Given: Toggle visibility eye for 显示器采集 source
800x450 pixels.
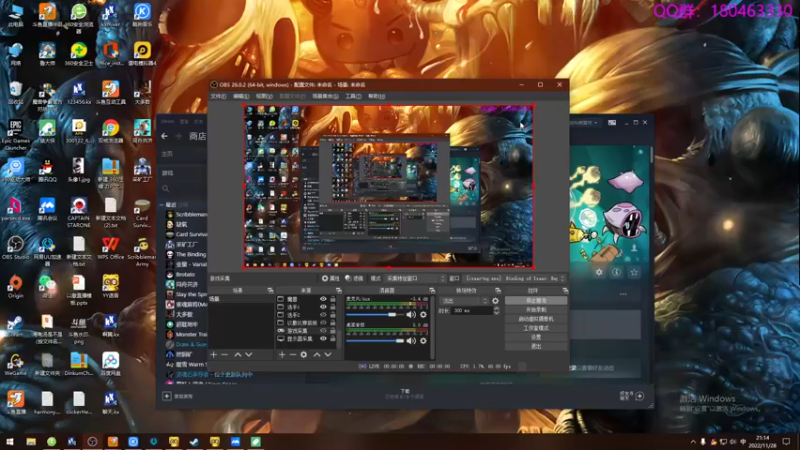Looking at the screenshot, I should pyautogui.click(x=323, y=338).
